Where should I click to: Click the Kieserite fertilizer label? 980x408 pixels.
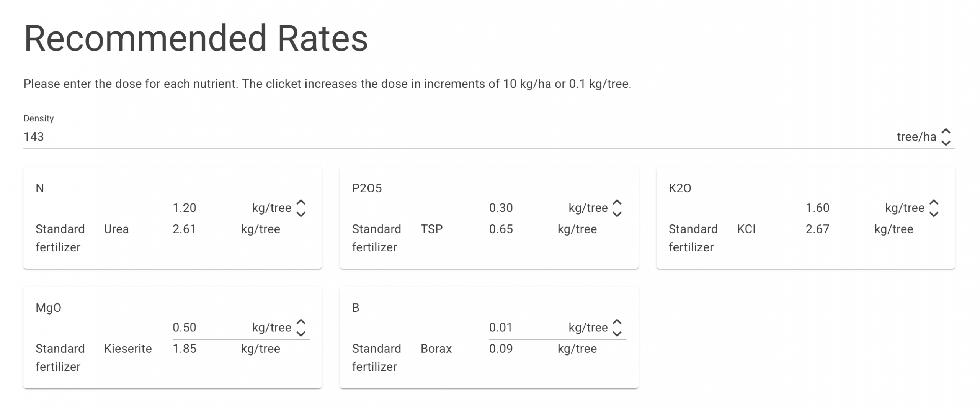pos(128,349)
